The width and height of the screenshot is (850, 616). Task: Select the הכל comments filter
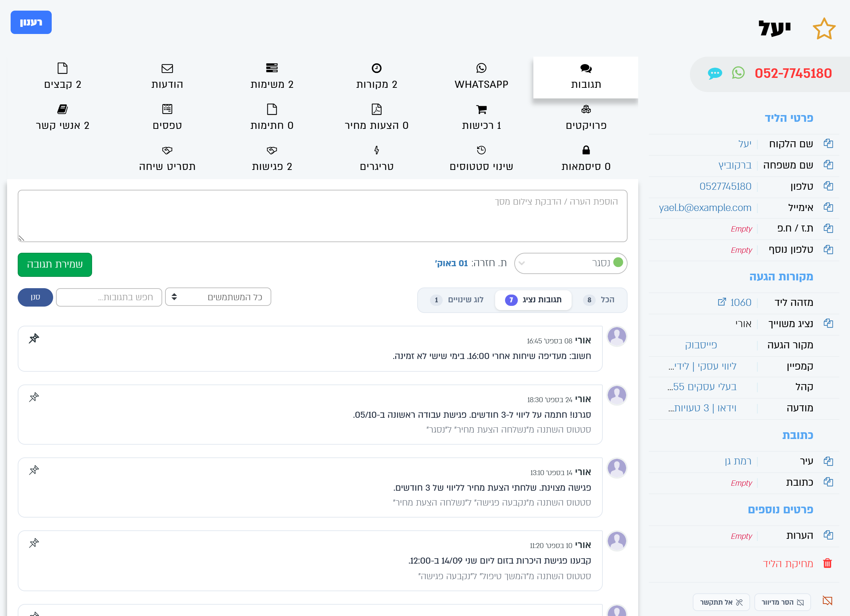pos(599,300)
